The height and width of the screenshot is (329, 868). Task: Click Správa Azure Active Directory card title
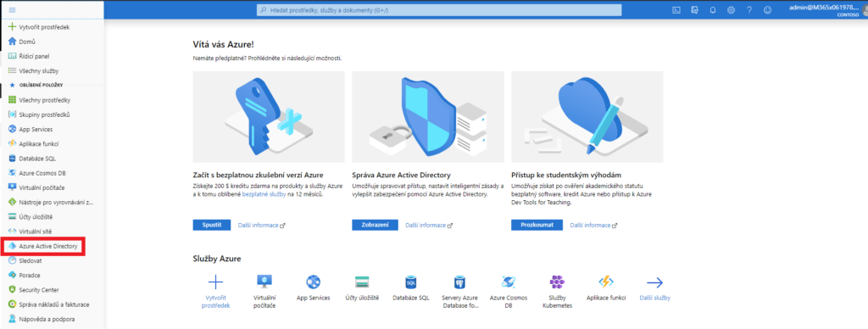pos(401,175)
